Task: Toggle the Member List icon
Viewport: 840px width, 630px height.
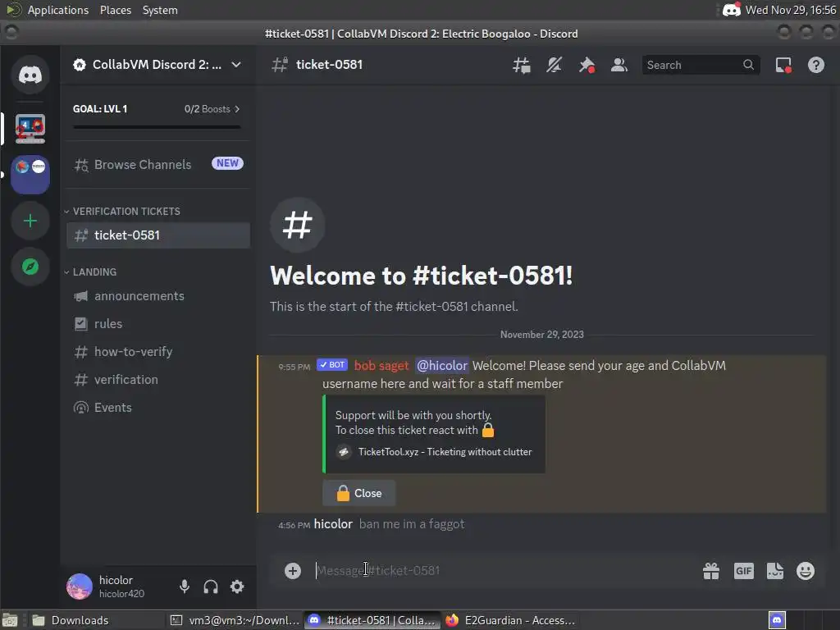Action: click(619, 66)
